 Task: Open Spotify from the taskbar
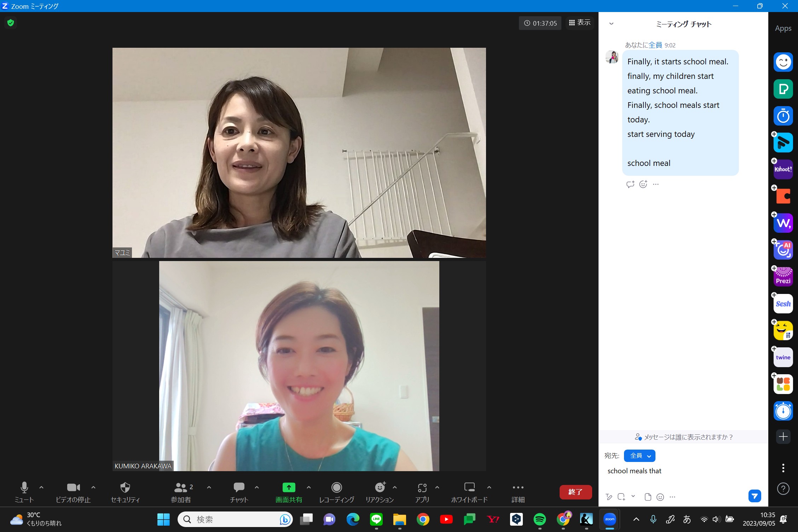pyautogui.click(x=540, y=519)
